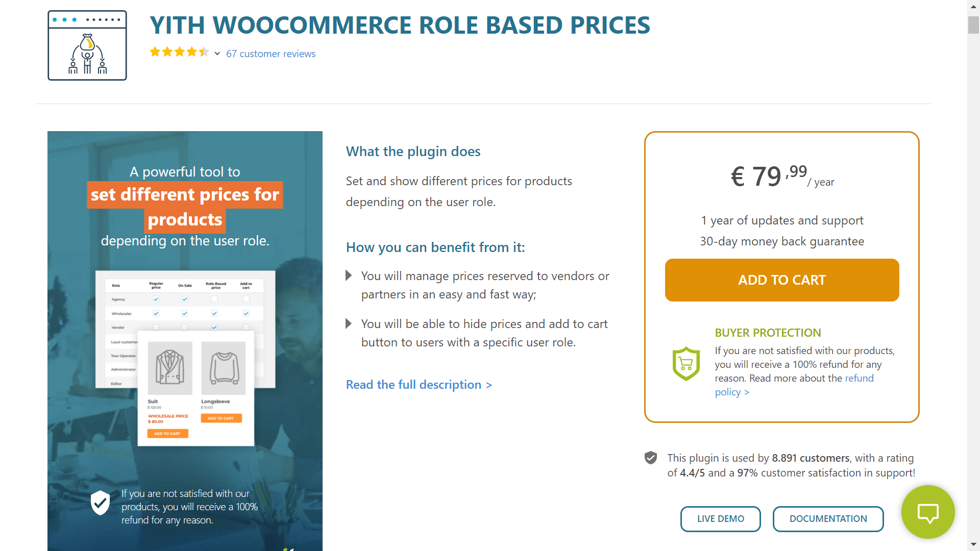Add the plugin to cart
This screenshot has width=980, height=551.
(x=782, y=280)
